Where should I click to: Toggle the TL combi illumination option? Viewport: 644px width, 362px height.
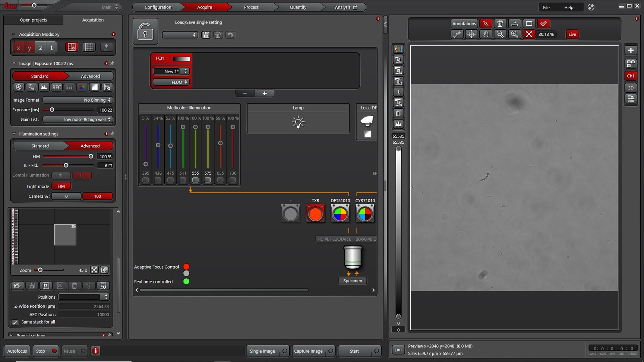click(61, 175)
